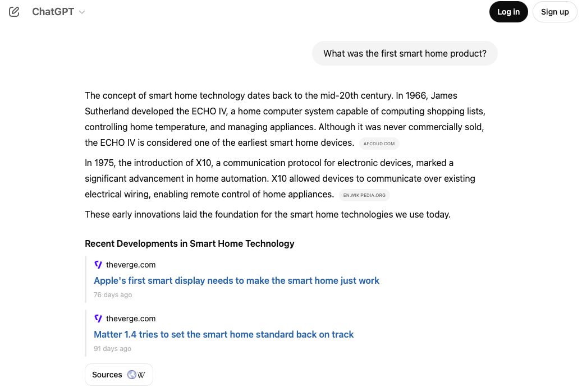Click the new chat pencil icon
Viewport: 582px width, 392px height.
tap(14, 12)
